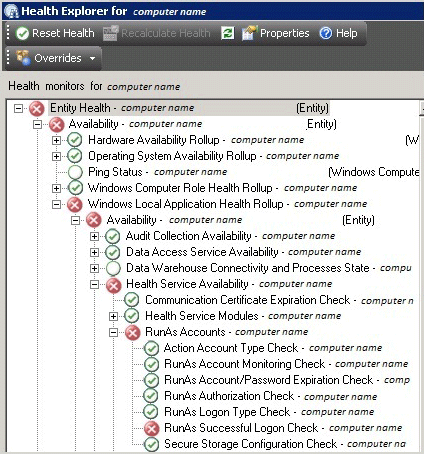Collapse the top-level Availability node
The width and height of the screenshot is (424, 454).
[37, 125]
